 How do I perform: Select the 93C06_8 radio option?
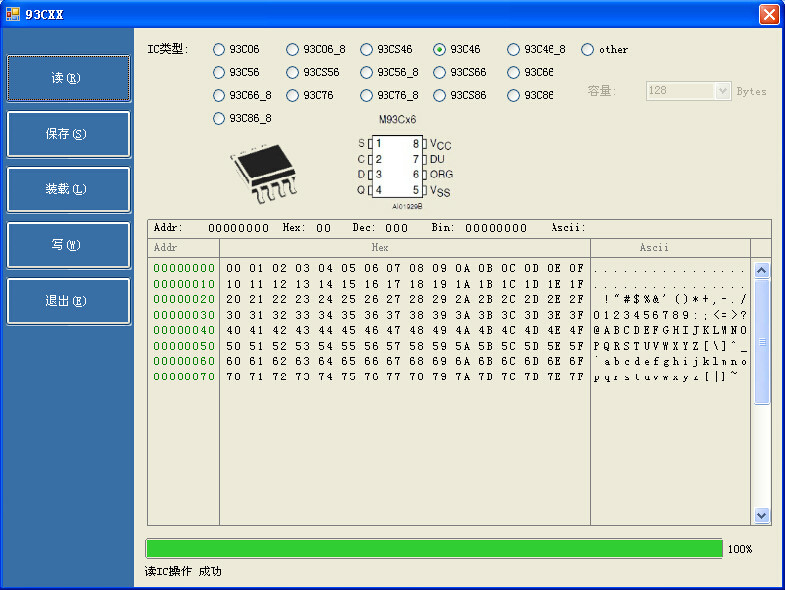point(315,49)
